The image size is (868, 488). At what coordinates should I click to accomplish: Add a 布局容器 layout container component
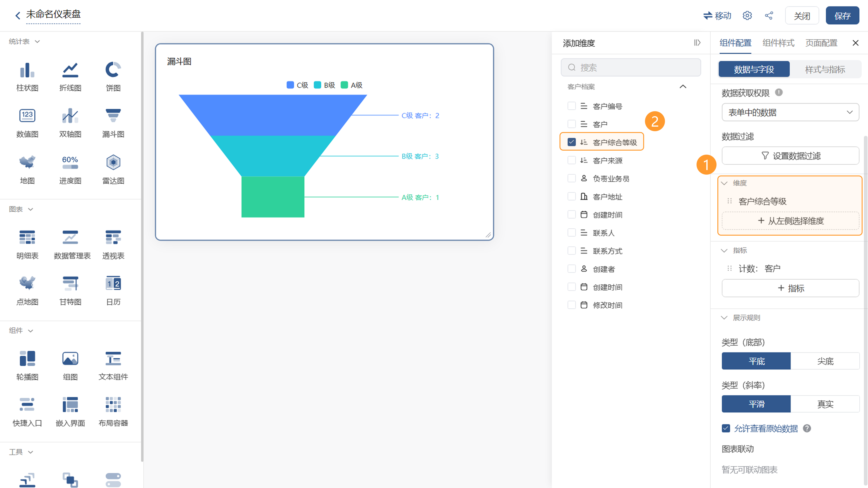113,412
